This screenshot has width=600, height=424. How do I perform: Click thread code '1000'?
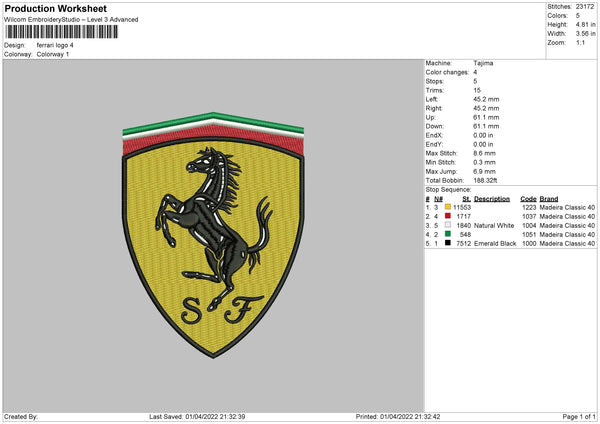click(529, 243)
